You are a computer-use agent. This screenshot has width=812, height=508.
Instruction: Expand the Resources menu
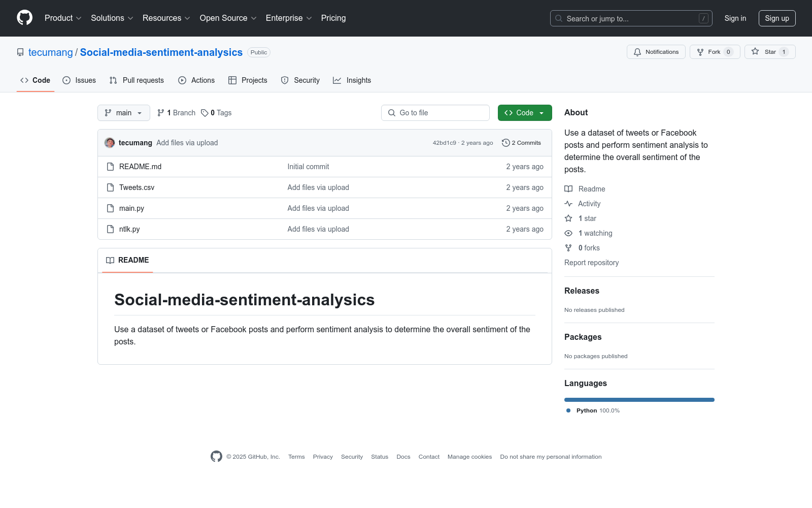point(166,18)
